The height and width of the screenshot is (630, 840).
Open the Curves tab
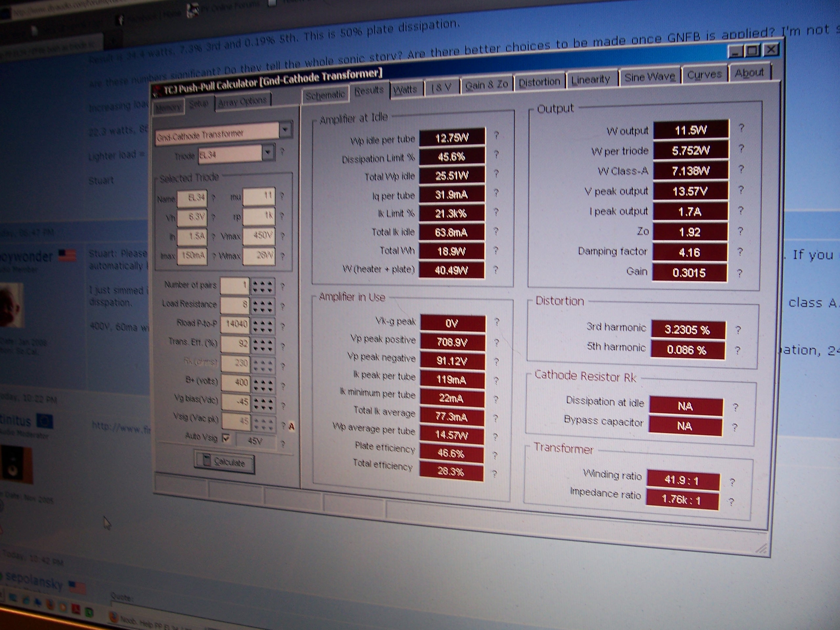pyautogui.click(x=705, y=74)
